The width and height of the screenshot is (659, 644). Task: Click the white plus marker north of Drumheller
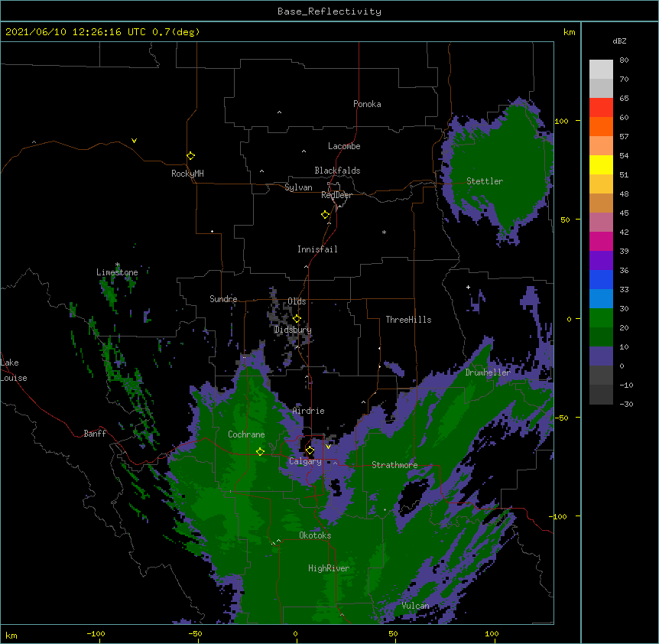pos(468,287)
